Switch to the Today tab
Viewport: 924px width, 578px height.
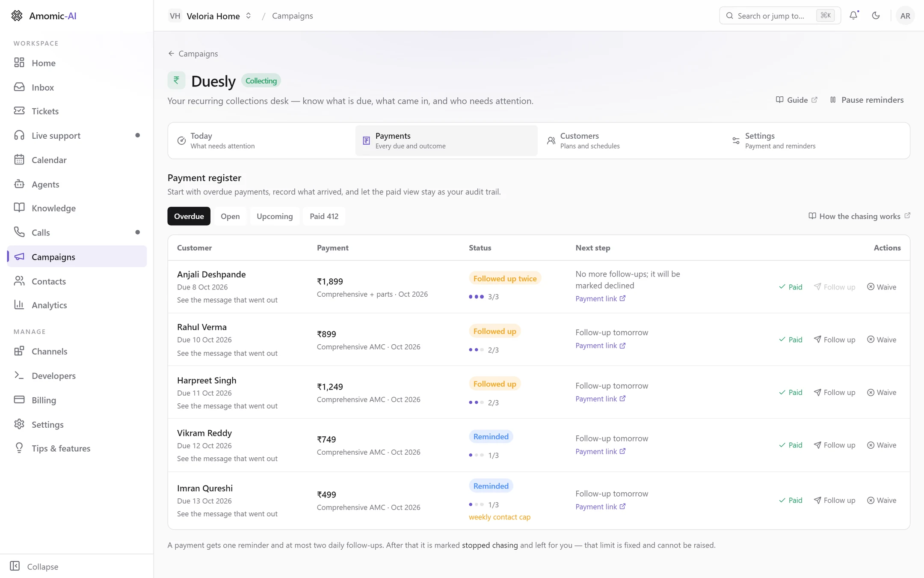pos(261,140)
